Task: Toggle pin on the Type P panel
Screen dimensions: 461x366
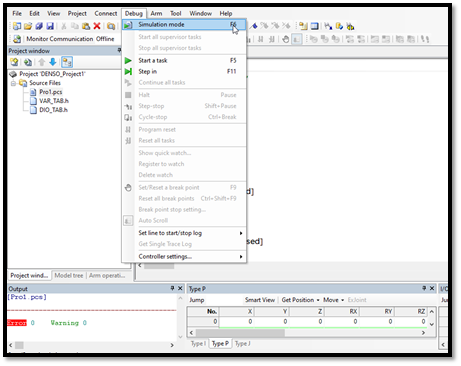Action: coord(424,288)
